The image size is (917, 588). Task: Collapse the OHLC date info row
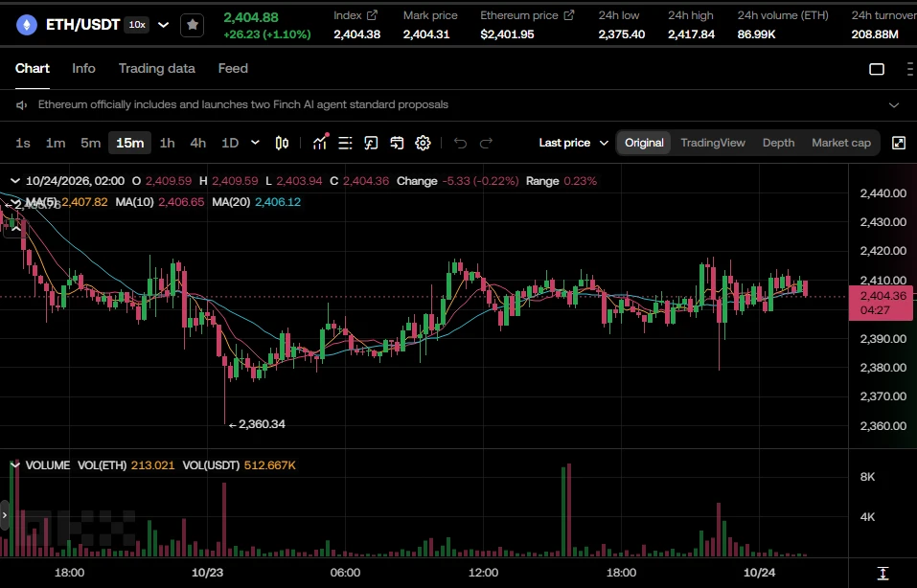[15, 181]
